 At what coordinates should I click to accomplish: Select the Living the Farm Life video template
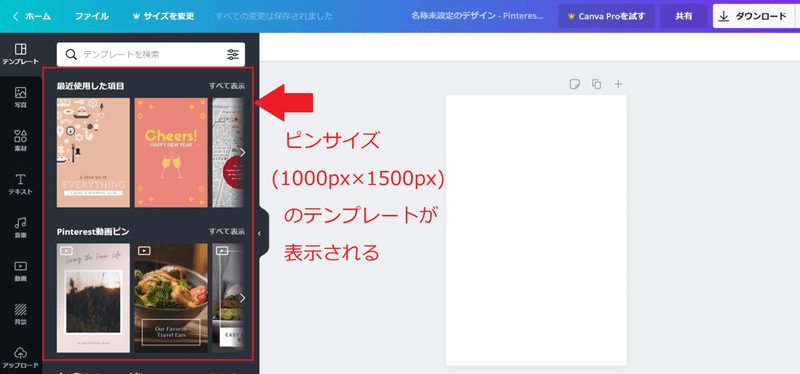pos(93,298)
